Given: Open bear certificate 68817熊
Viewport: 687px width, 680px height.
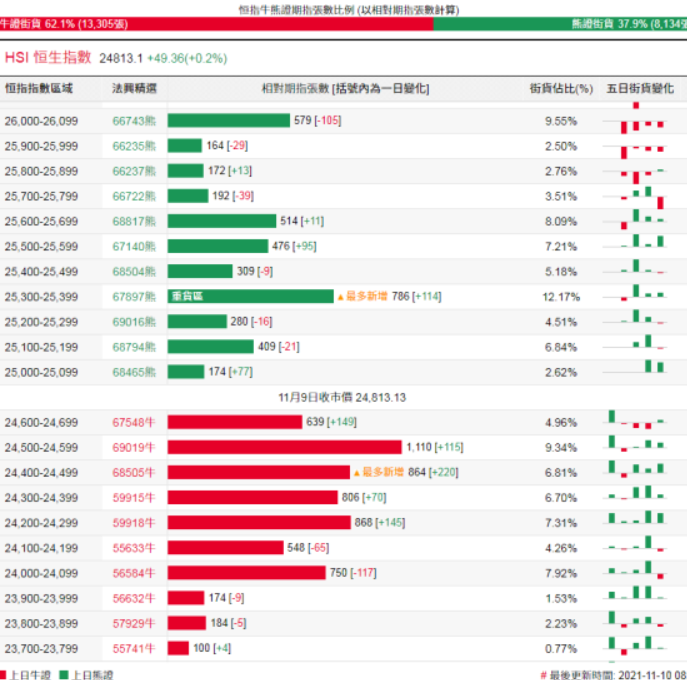Looking at the screenshot, I should click(134, 221).
